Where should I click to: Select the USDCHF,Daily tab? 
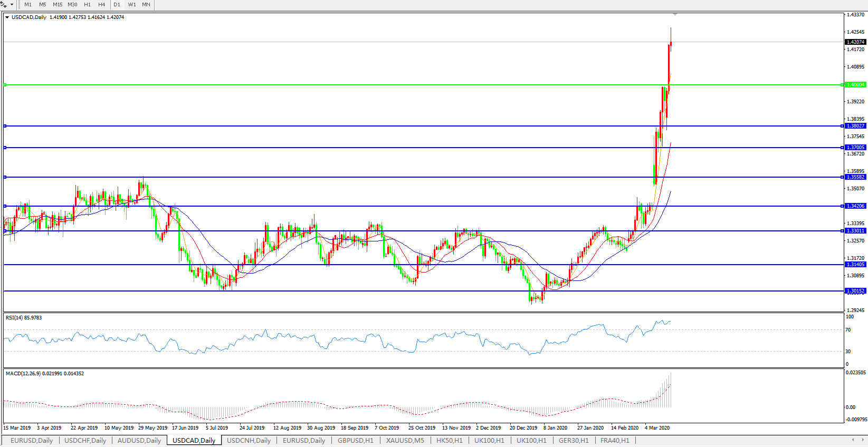coord(85,441)
